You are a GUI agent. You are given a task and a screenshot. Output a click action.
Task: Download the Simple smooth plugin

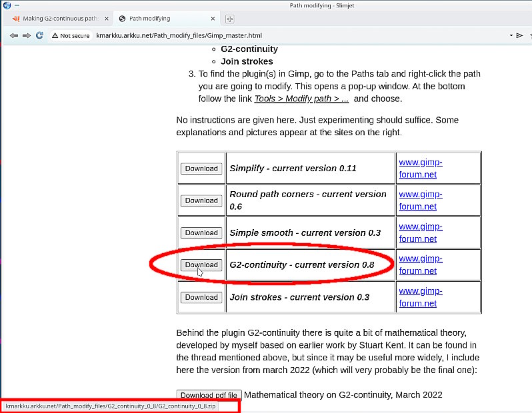(x=201, y=232)
